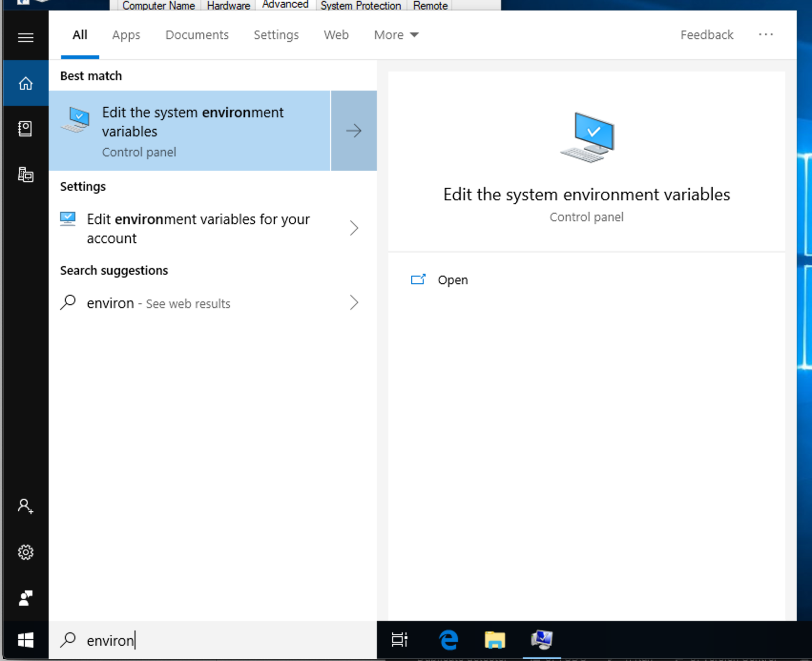Expand best match result arrow
The height and width of the screenshot is (661, 812).
pos(354,131)
